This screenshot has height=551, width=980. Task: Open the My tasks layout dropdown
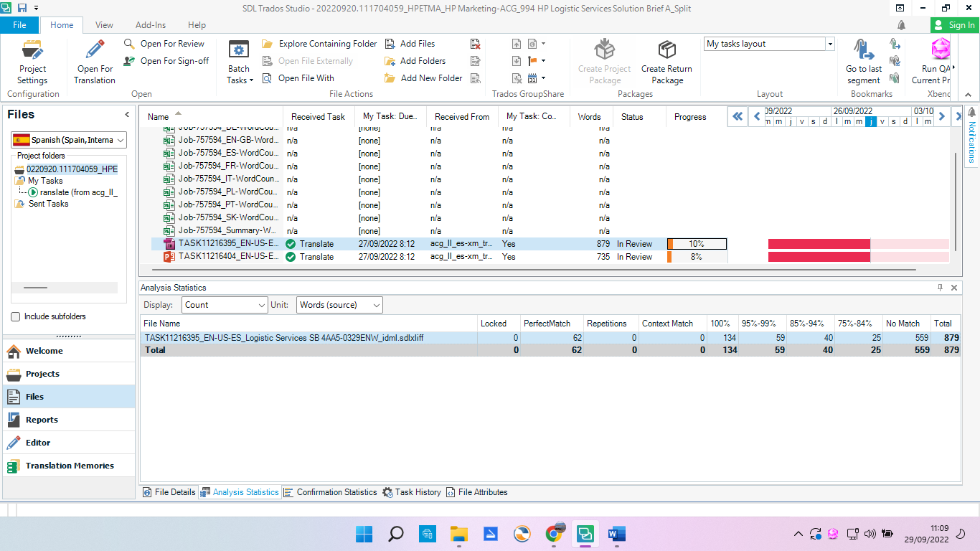click(830, 44)
